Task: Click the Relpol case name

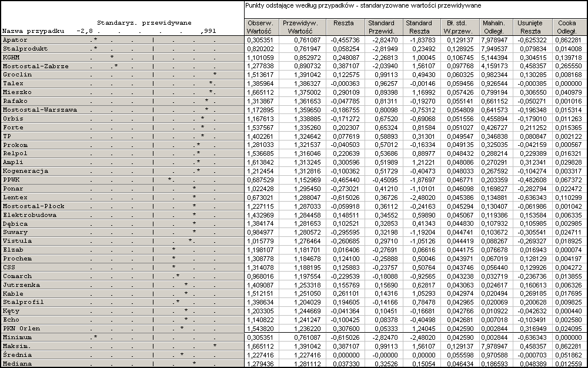Action: tap(15, 153)
